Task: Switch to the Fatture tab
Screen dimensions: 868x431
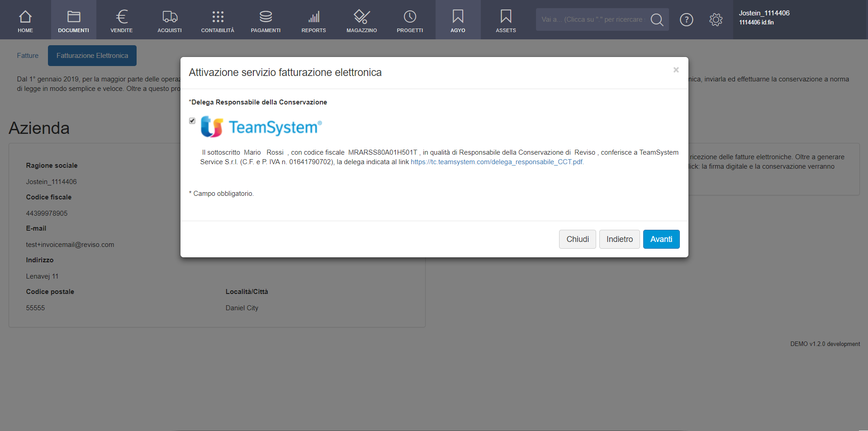Action: [x=28, y=56]
